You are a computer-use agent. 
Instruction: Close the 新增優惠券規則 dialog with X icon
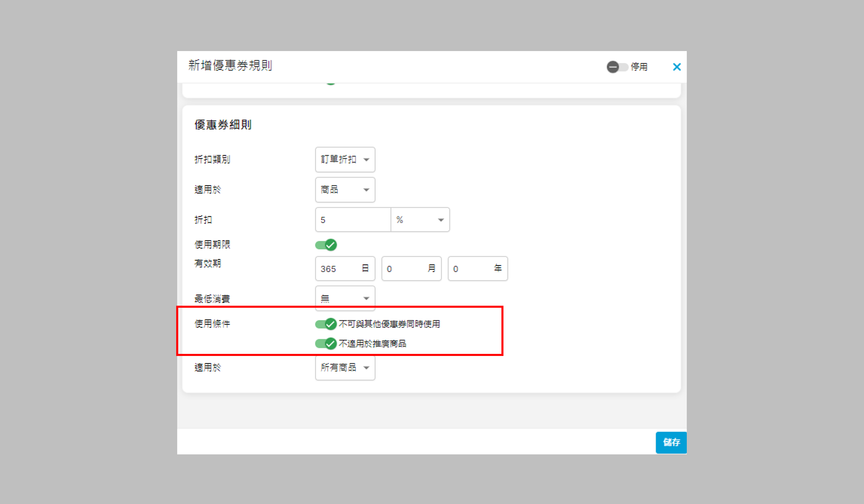(676, 67)
